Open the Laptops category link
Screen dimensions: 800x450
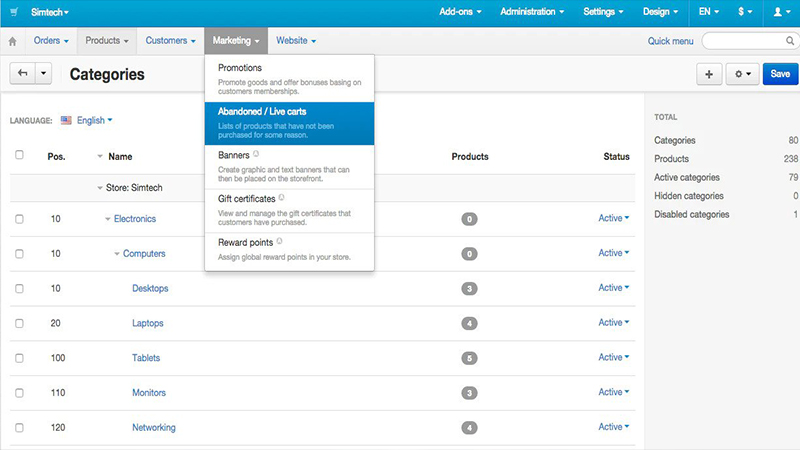pyautogui.click(x=147, y=323)
